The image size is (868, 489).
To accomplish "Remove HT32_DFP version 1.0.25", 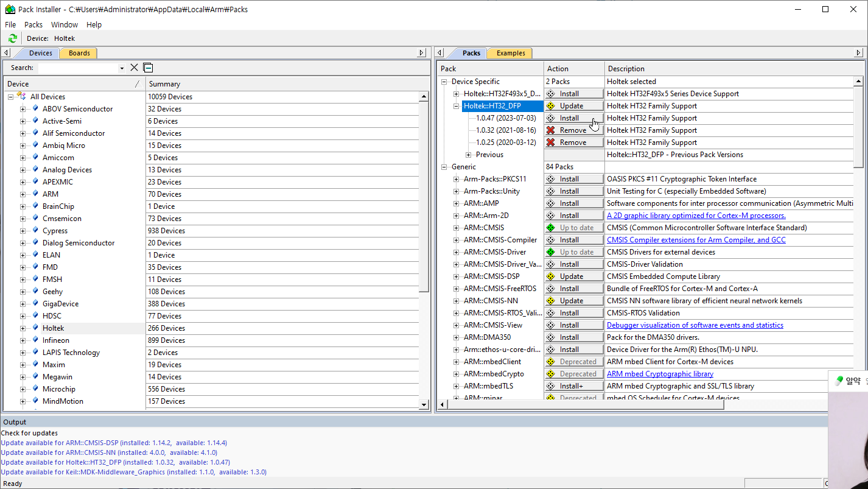I will [x=574, y=142].
